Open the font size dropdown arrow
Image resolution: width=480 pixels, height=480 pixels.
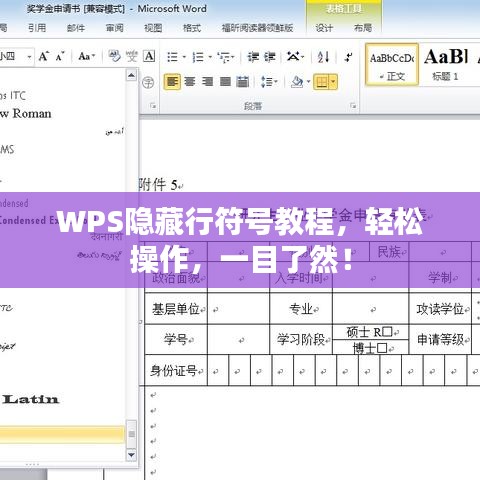pyautogui.click(x=29, y=57)
